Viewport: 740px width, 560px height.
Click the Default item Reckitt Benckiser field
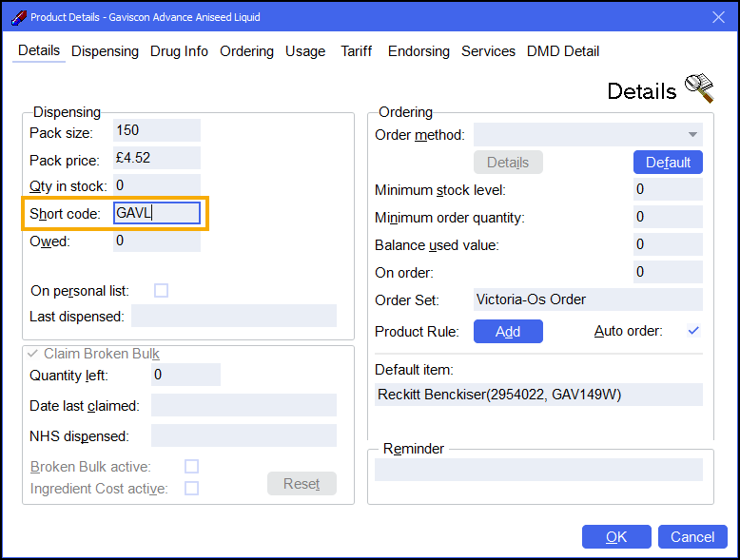click(538, 395)
